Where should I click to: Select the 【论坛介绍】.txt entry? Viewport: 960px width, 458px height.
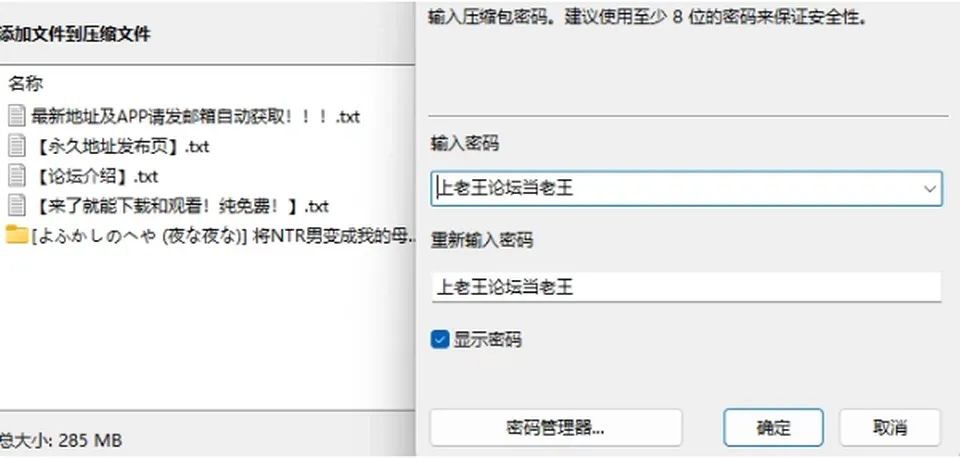point(94,176)
